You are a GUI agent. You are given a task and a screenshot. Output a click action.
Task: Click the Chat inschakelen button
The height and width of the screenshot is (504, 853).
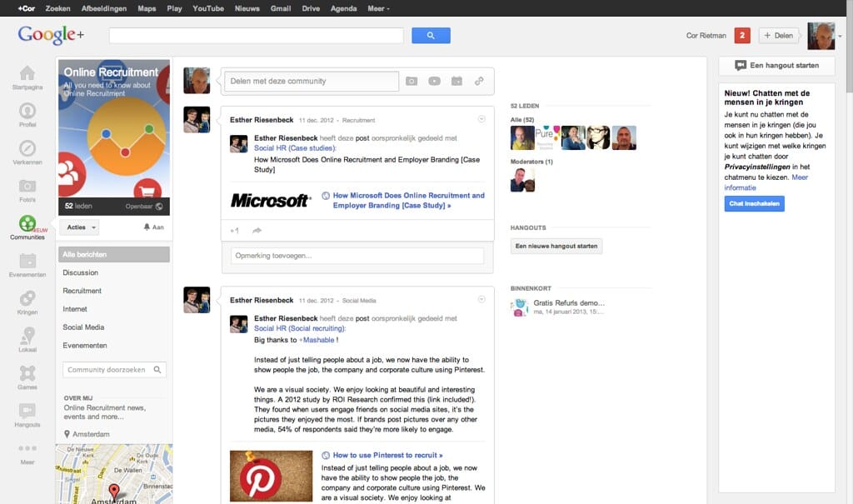coord(754,203)
